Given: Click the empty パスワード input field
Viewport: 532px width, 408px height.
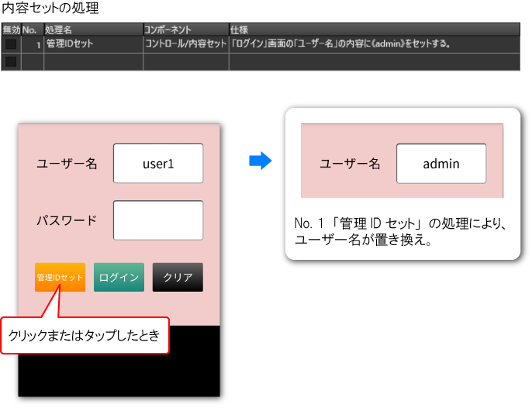Looking at the screenshot, I should 158,220.
